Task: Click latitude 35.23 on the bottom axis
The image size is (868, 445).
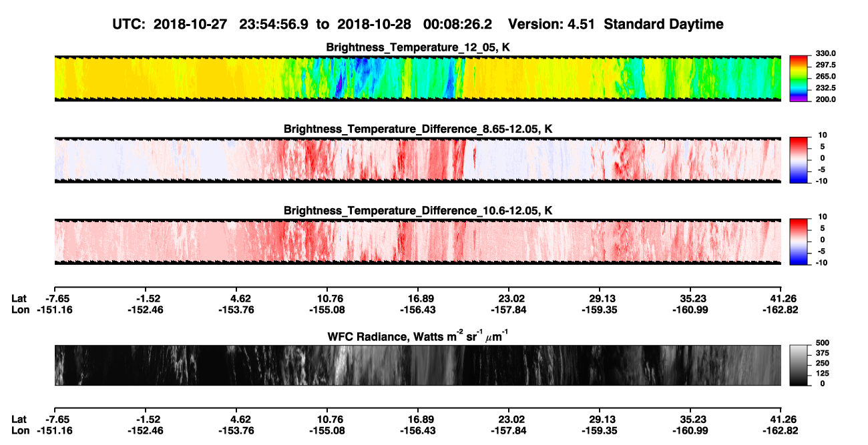Action: 691,420
